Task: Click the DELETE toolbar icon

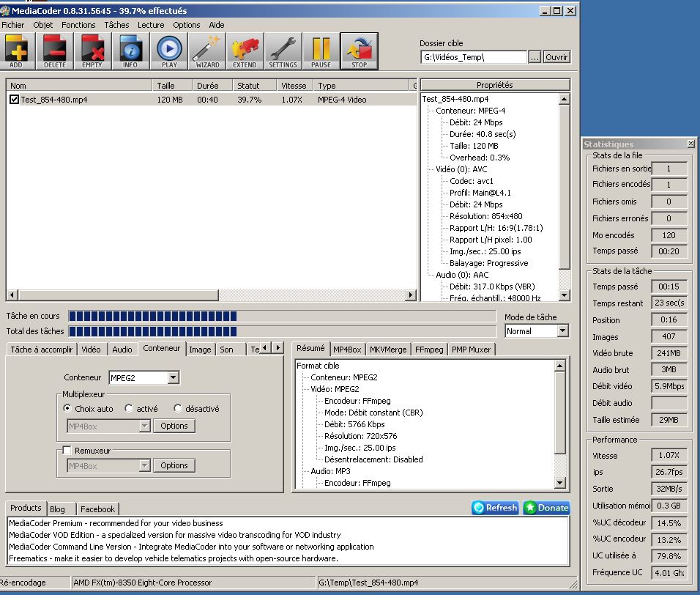Action: click(54, 51)
